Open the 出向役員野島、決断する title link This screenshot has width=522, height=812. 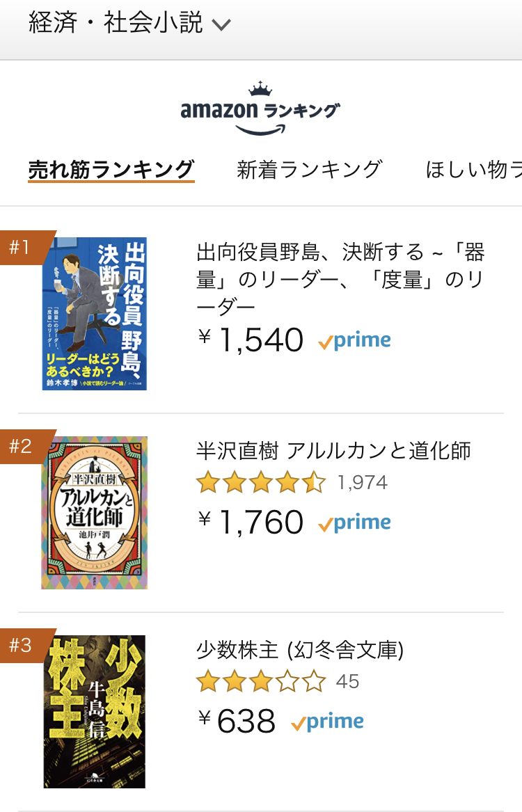pos(340,280)
